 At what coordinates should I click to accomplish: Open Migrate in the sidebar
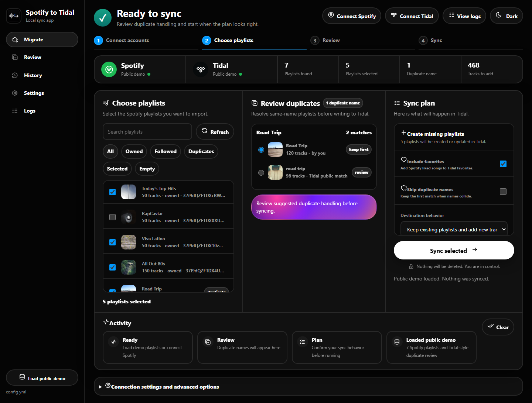click(x=42, y=39)
